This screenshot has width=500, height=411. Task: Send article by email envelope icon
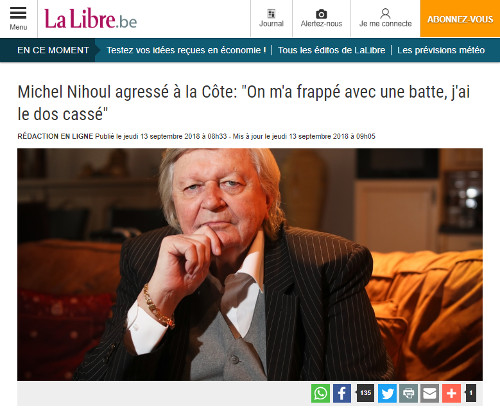coord(430,393)
